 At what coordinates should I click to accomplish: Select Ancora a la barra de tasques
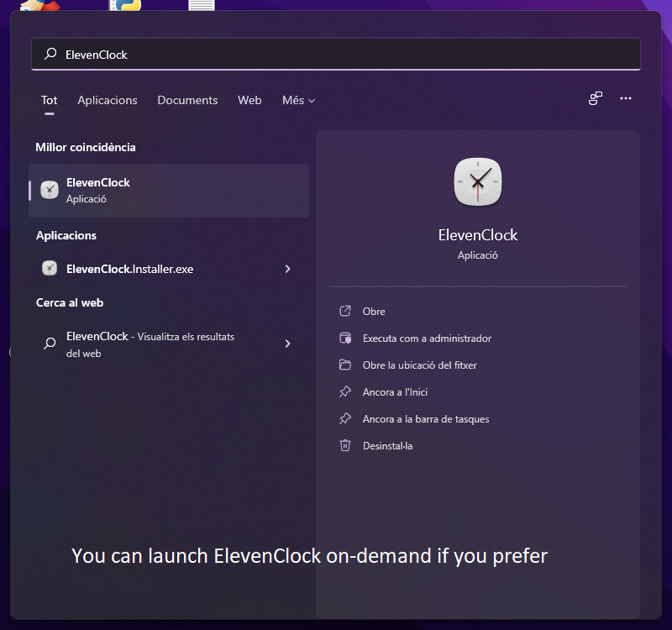(425, 418)
